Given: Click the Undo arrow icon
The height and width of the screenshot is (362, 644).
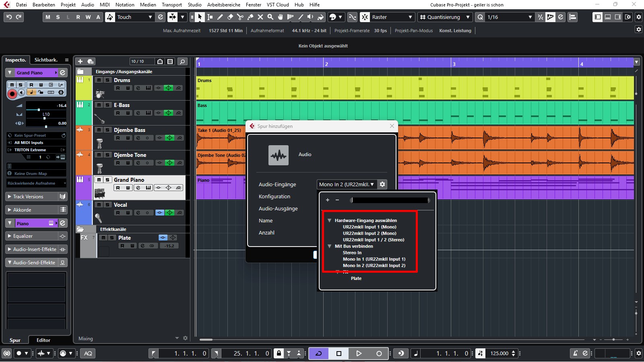Looking at the screenshot, I should click(9, 17).
